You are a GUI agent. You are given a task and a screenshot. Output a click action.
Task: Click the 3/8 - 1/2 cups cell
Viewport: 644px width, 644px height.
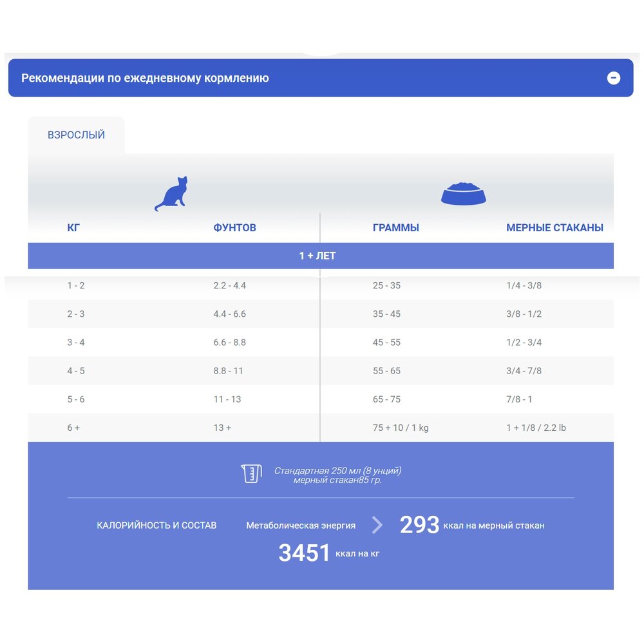(x=524, y=314)
